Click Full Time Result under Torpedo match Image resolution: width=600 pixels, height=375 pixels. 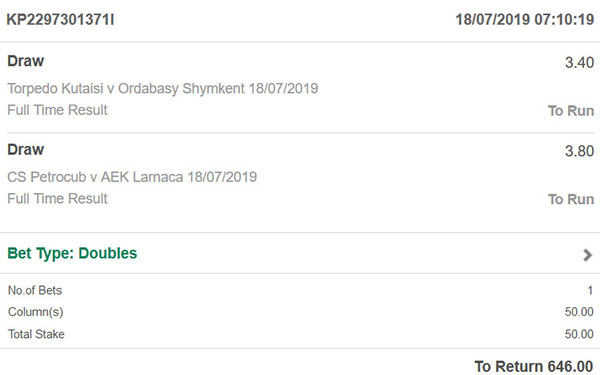(x=57, y=110)
